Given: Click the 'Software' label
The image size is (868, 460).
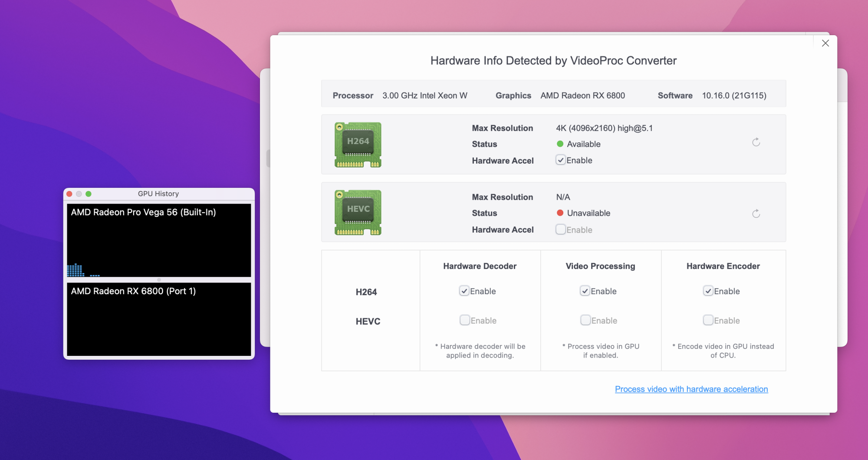Looking at the screenshot, I should [675, 95].
